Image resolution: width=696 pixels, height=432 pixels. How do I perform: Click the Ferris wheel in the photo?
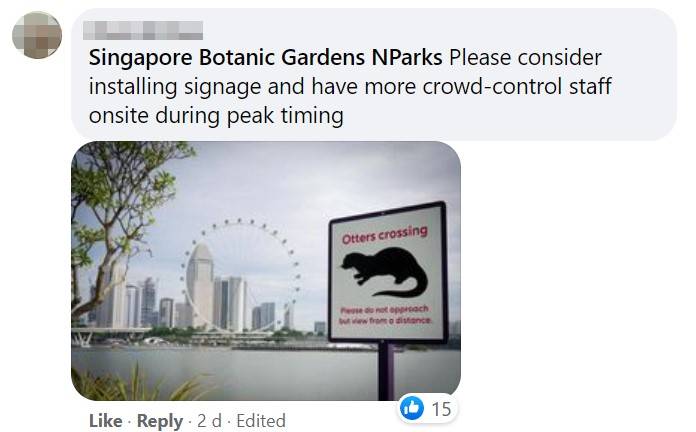240,275
